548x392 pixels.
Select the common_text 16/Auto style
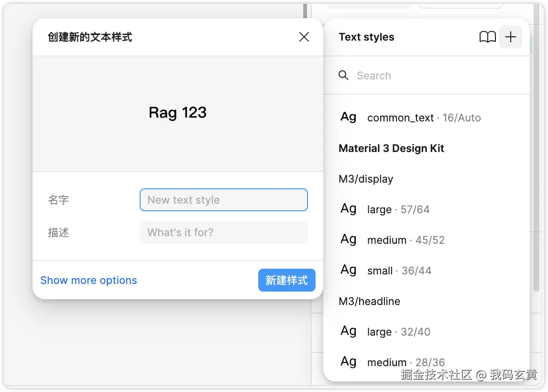click(424, 118)
